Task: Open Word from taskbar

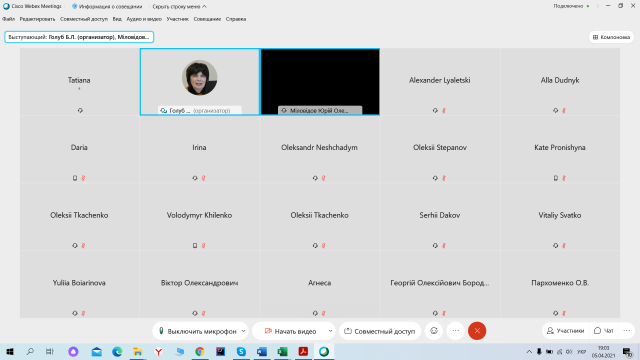Action: pos(262,351)
